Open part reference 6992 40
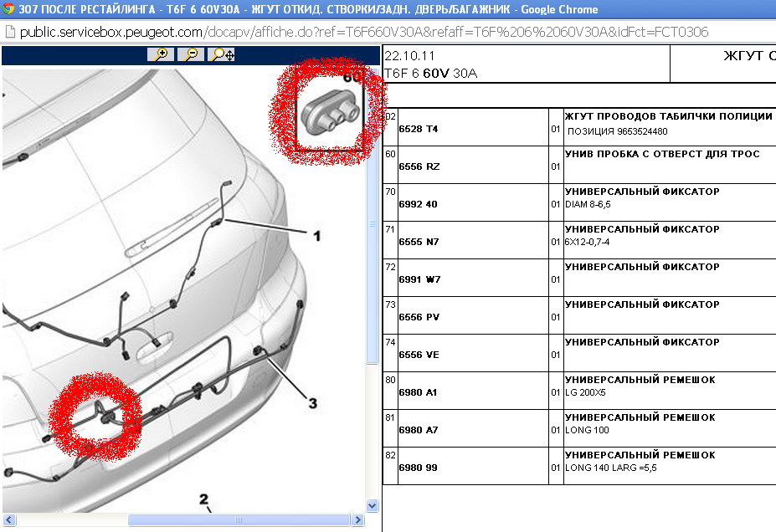Viewport: 776px width, 532px height. (x=419, y=204)
